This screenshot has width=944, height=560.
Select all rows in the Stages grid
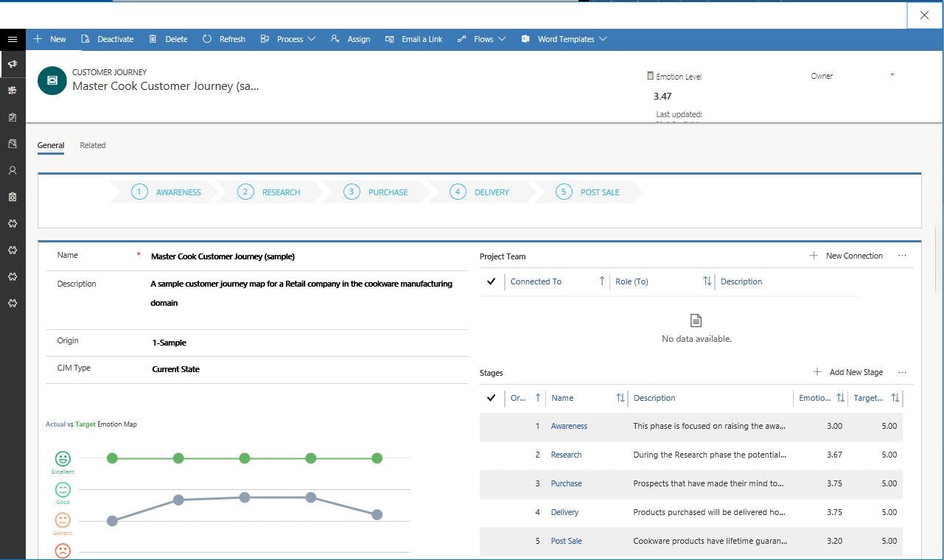(491, 398)
